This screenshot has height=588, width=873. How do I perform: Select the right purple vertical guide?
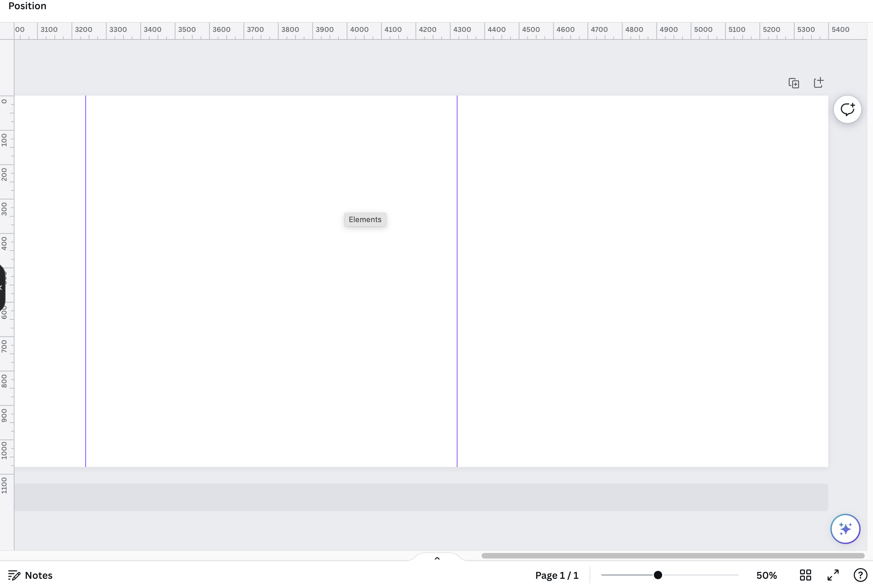point(457,281)
